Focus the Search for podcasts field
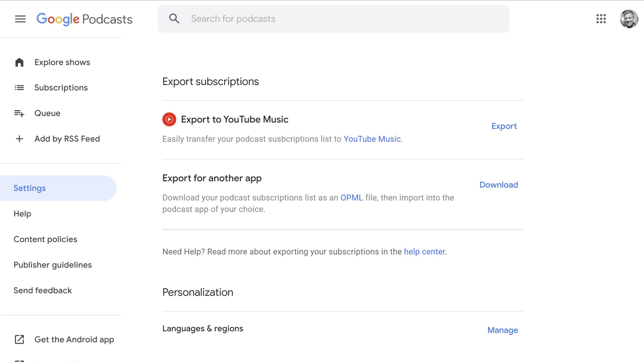Viewport: 644px width, 362px height. [x=333, y=19]
